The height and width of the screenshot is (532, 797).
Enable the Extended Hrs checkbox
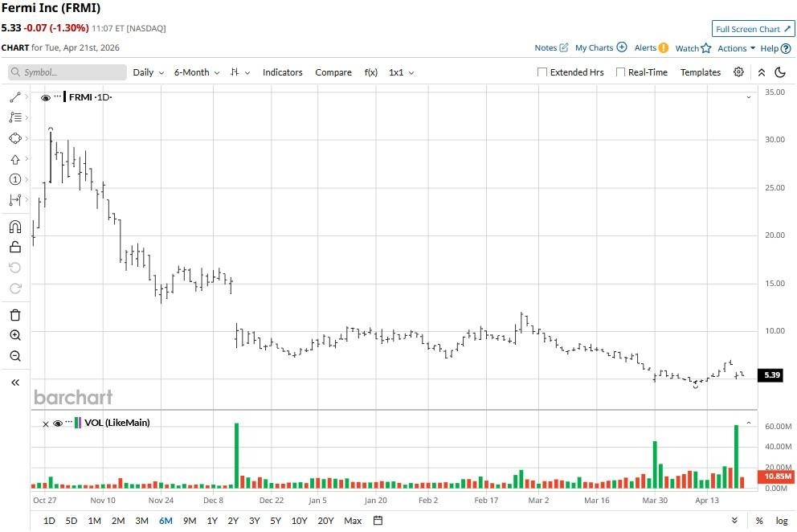click(x=542, y=72)
